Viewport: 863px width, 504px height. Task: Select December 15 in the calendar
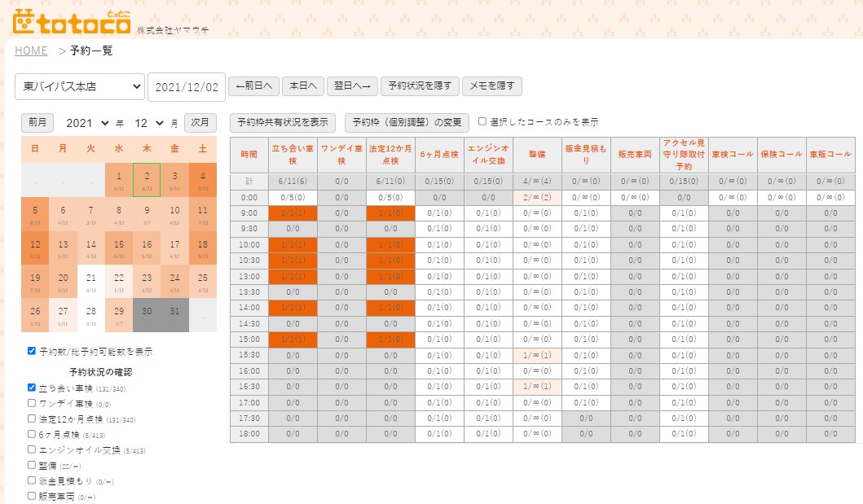tap(119, 246)
